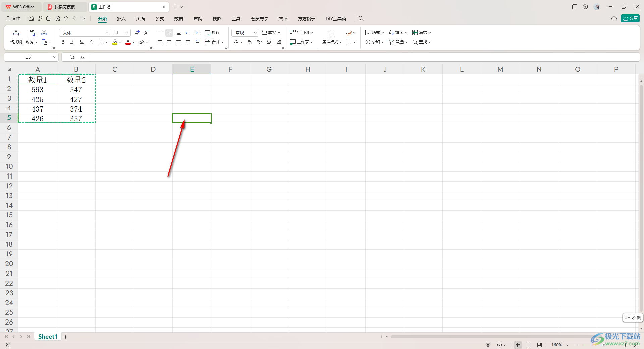Open the Rows and Columns (行和列) dropdown
The width and height of the screenshot is (644, 349).
tap(301, 33)
